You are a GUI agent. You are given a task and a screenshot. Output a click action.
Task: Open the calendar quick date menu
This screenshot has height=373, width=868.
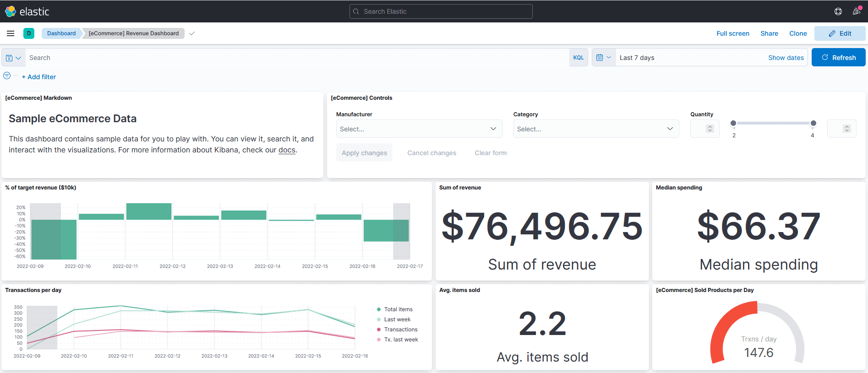click(x=604, y=58)
